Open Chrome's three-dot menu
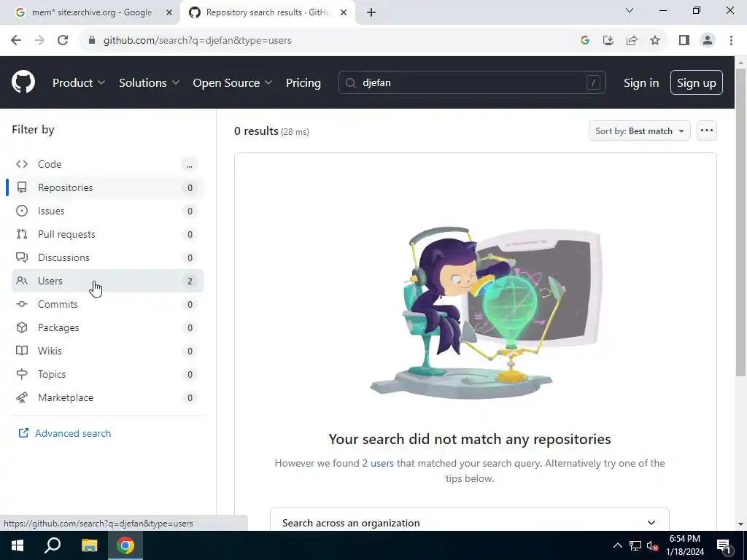This screenshot has height=560, width=747. (731, 40)
